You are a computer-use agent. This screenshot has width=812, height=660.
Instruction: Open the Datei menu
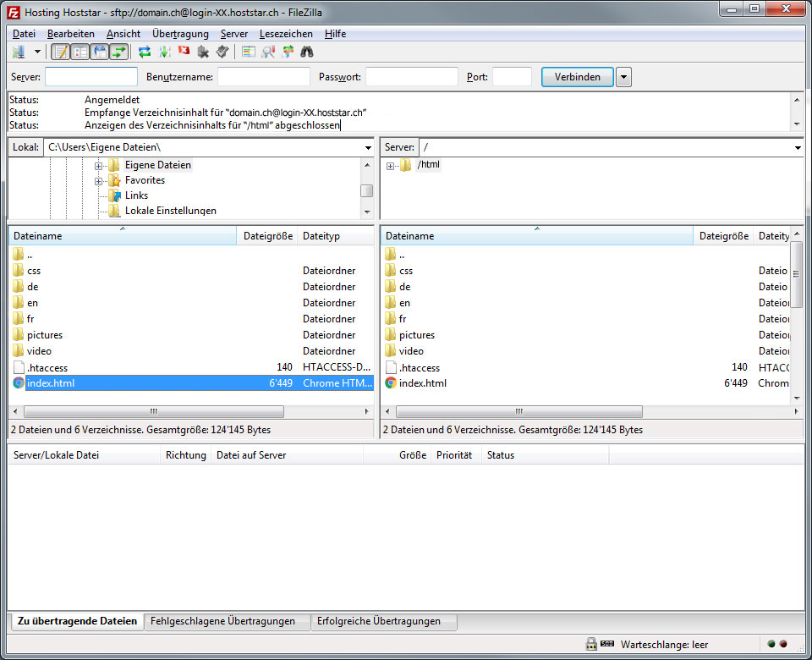(24, 34)
